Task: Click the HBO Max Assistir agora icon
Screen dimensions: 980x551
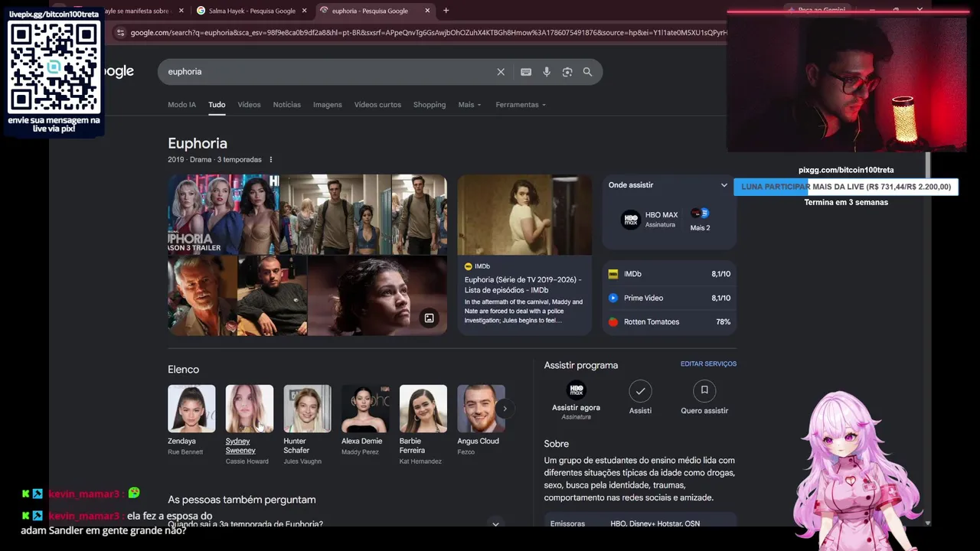Action: coord(576,390)
